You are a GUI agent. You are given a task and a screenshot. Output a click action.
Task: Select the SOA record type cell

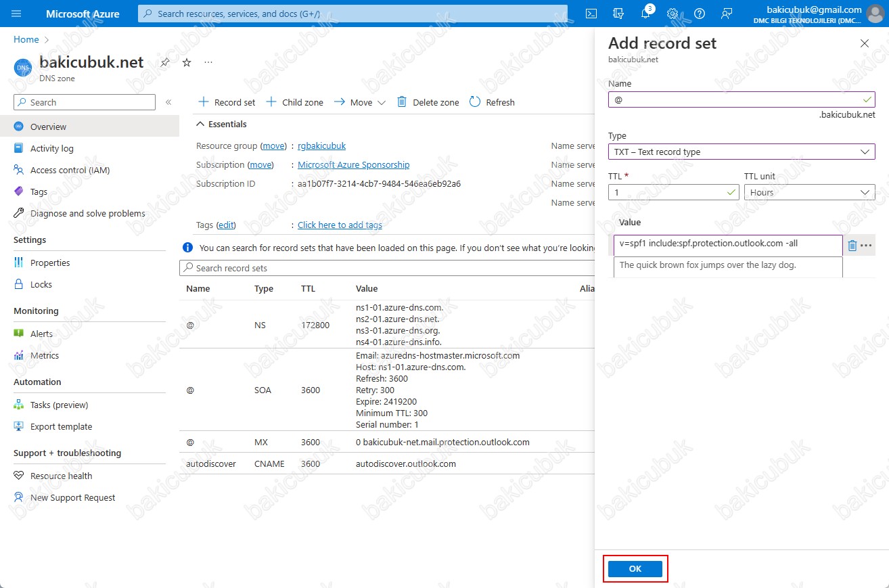tap(263, 390)
